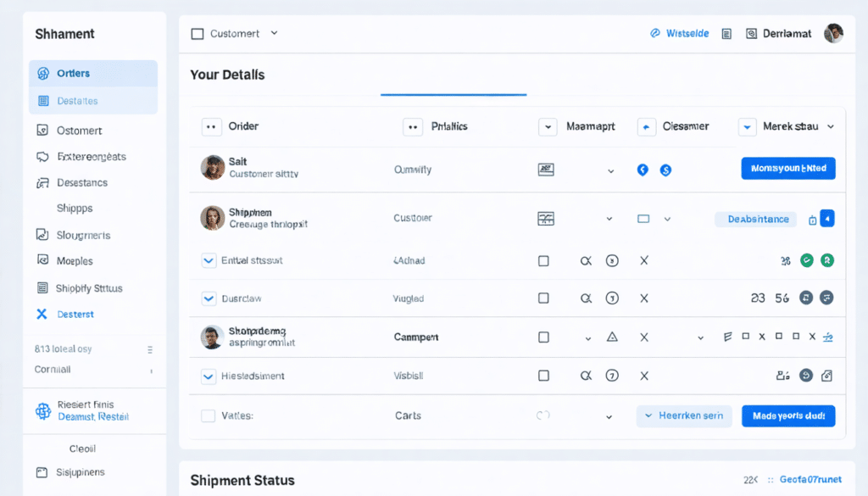Open Ortlers in the sidebar

click(93, 73)
